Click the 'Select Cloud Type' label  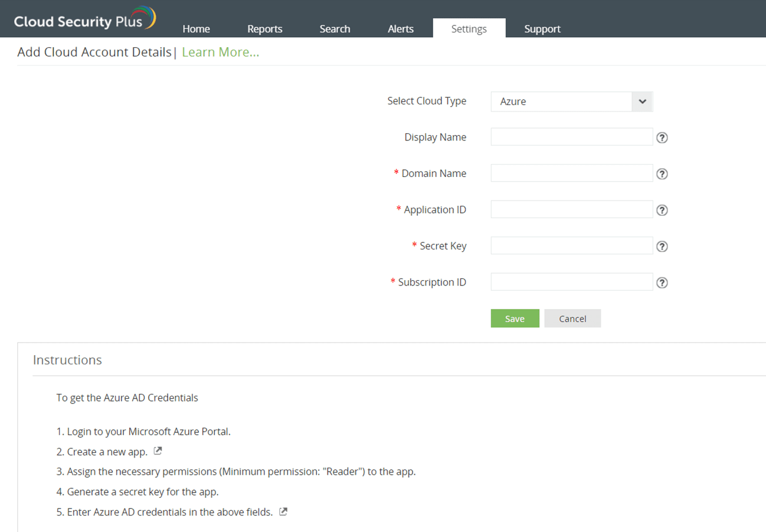[427, 101]
